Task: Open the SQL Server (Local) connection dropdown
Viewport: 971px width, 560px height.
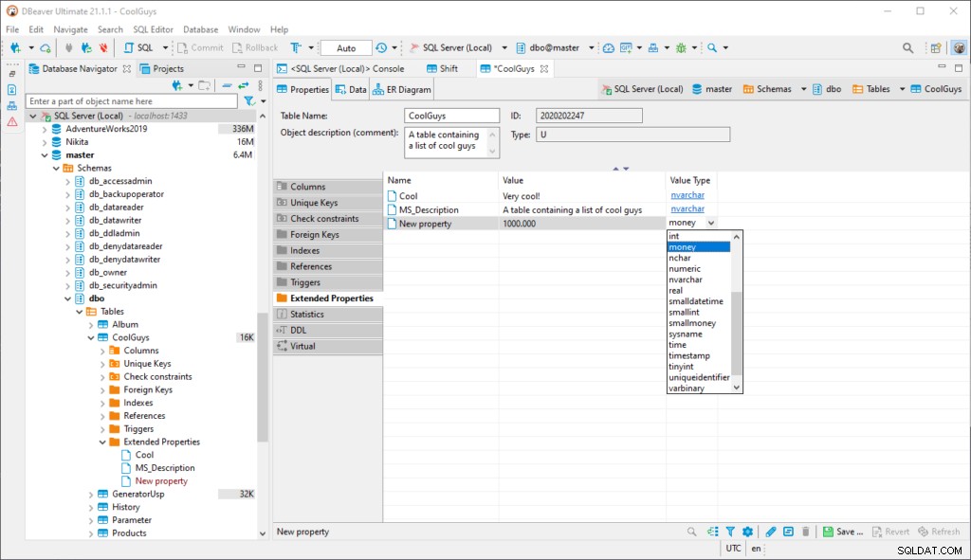Action: (504, 47)
